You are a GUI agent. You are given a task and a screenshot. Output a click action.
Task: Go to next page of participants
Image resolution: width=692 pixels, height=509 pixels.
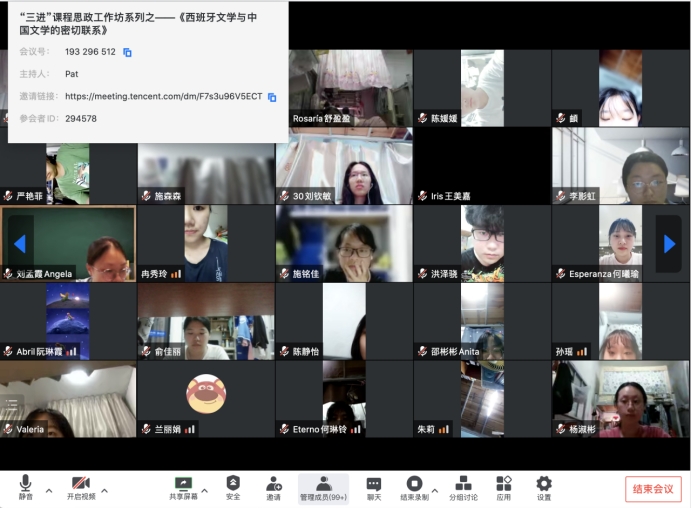coord(669,244)
